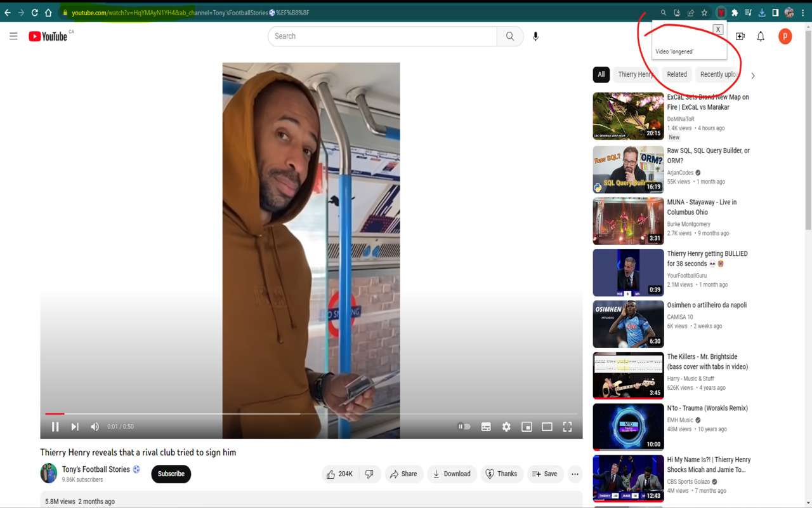This screenshot has height=508, width=812.
Task: Switch to the All filter chip
Action: [601, 74]
